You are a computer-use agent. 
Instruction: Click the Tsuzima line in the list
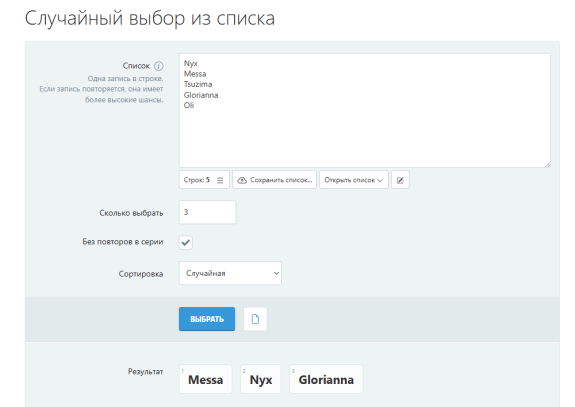(198, 84)
